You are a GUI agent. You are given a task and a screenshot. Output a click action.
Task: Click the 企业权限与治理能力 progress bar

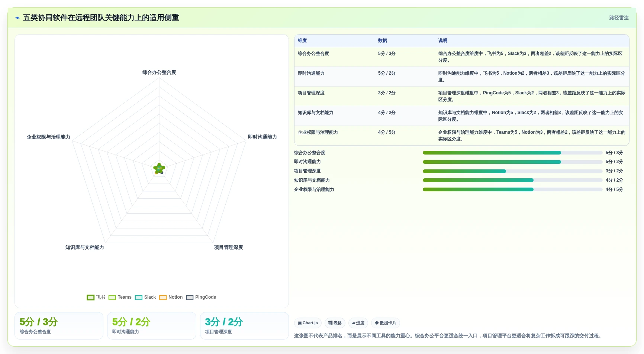[x=512, y=189]
